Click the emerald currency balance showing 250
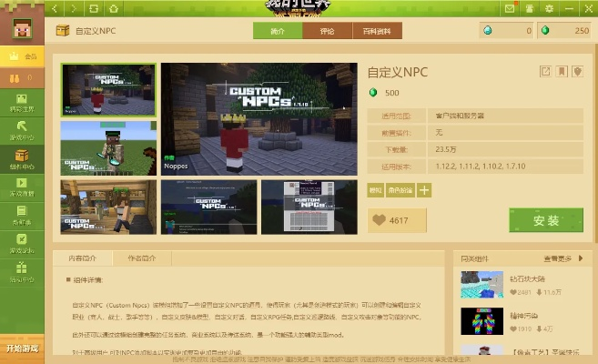 click(x=564, y=31)
